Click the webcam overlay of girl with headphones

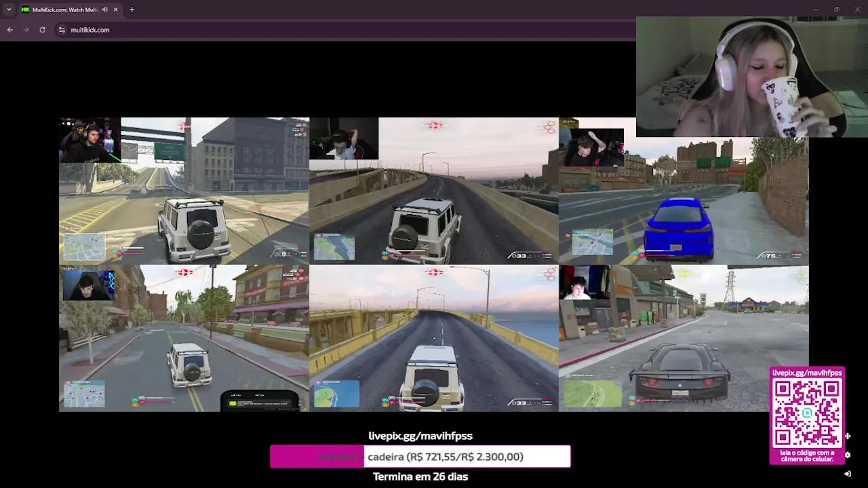point(752,77)
